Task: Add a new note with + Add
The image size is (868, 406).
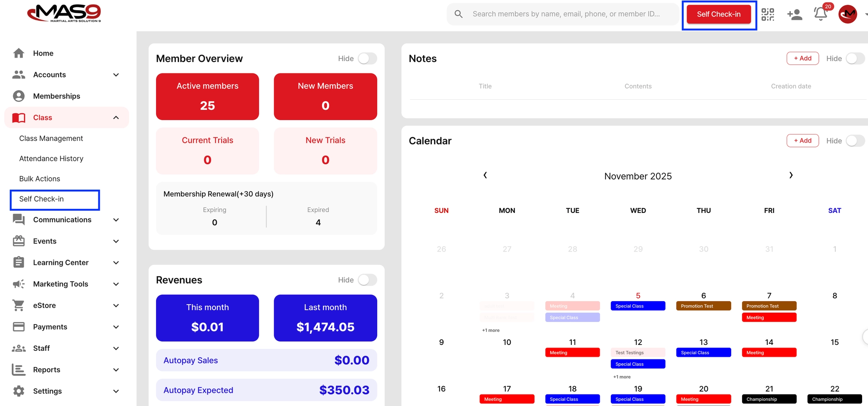Action: click(x=803, y=59)
